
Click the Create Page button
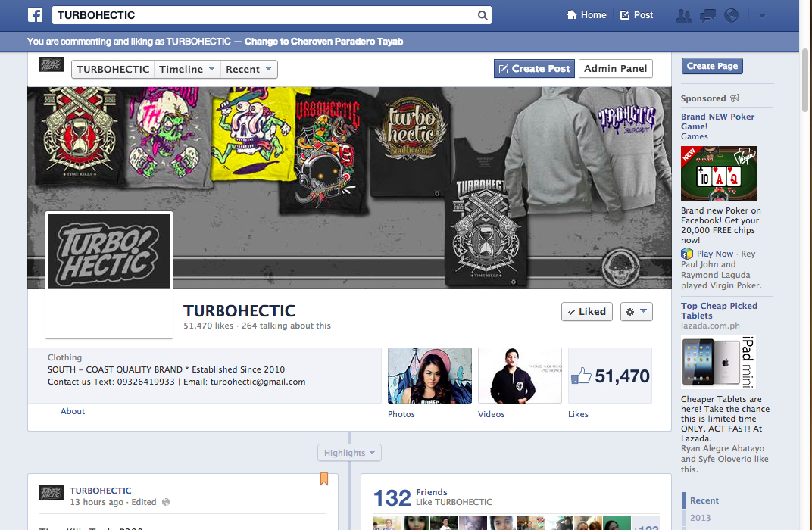point(712,67)
